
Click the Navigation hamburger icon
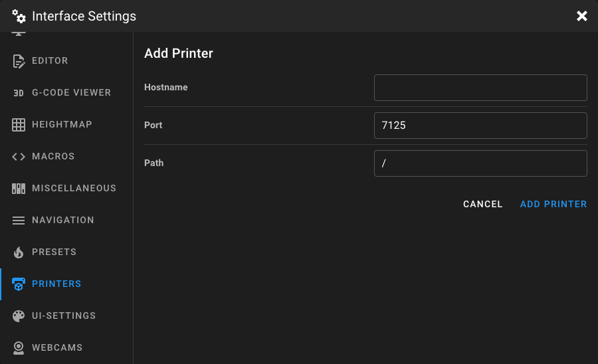[x=19, y=221]
